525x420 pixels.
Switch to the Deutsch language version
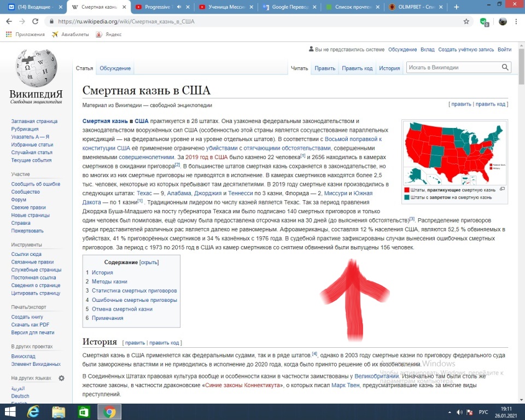click(x=20, y=396)
